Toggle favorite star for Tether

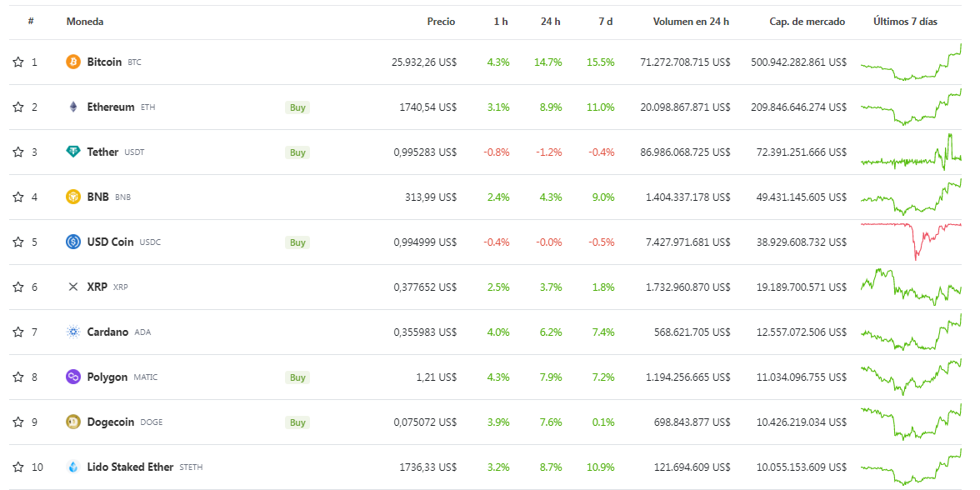(x=18, y=152)
